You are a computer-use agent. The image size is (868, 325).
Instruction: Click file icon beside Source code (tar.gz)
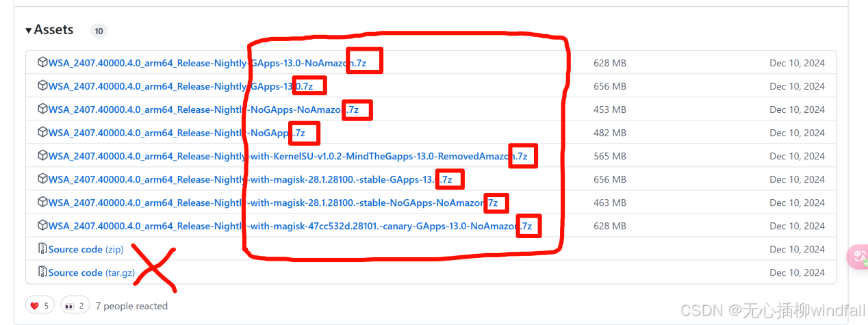point(42,272)
